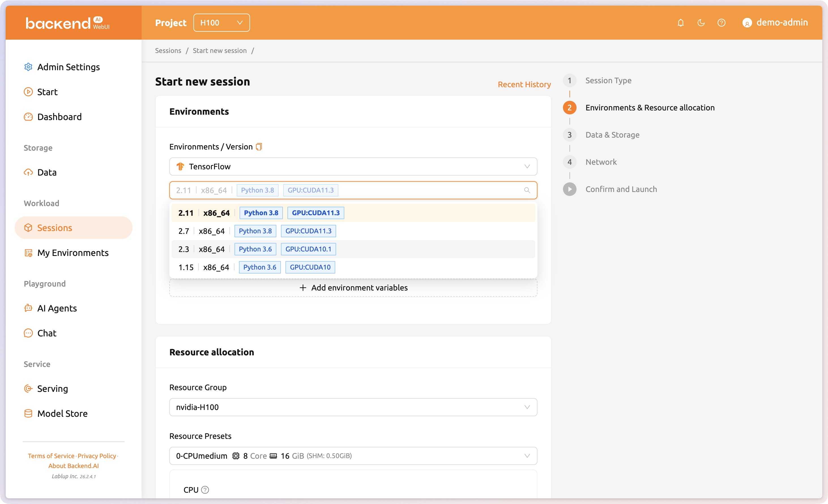Open the help question mark icon
828x504 pixels.
coord(721,23)
